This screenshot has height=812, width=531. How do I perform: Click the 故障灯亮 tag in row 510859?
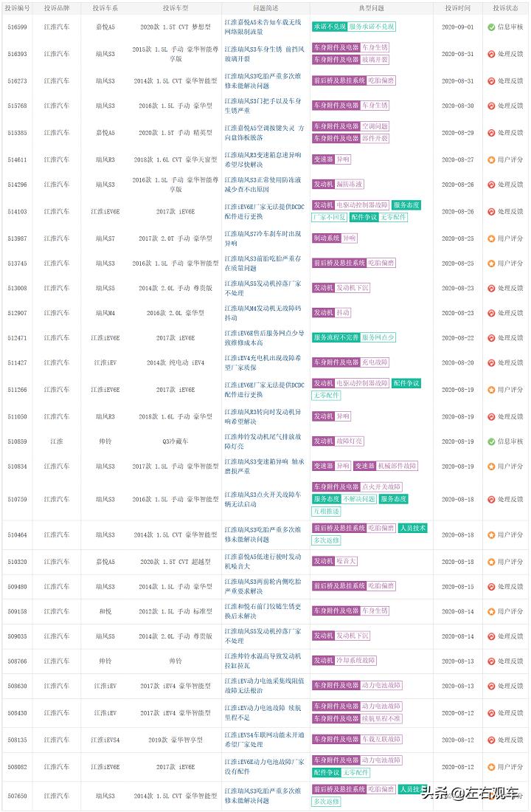tap(350, 441)
